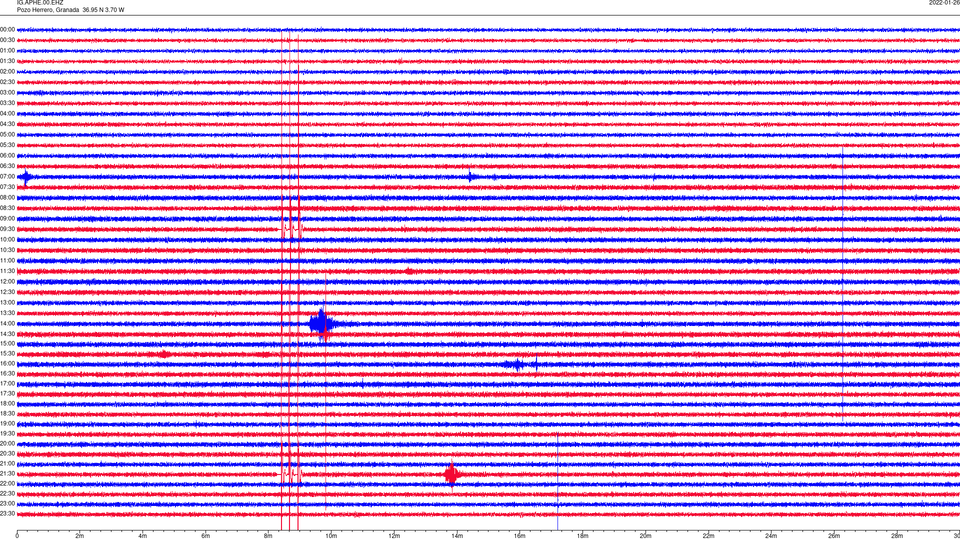Click the station code IG.APHE.00.EHZ
Viewport: 960px width, 540px height.
click(x=40, y=3)
